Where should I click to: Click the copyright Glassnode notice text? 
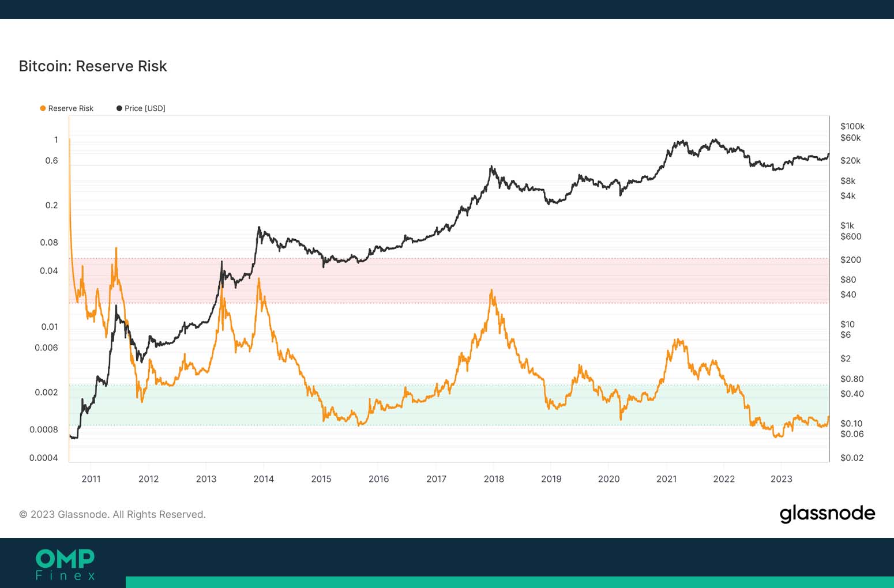click(x=112, y=514)
